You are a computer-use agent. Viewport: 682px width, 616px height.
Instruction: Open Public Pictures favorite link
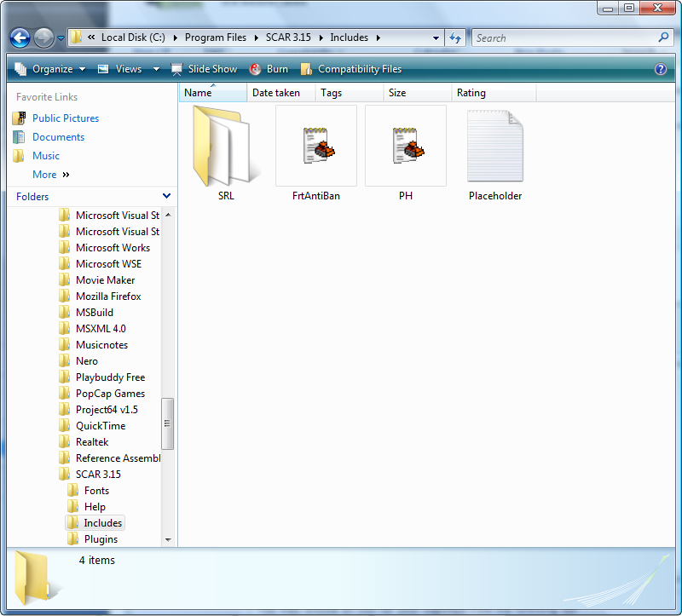click(x=65, y=118)
